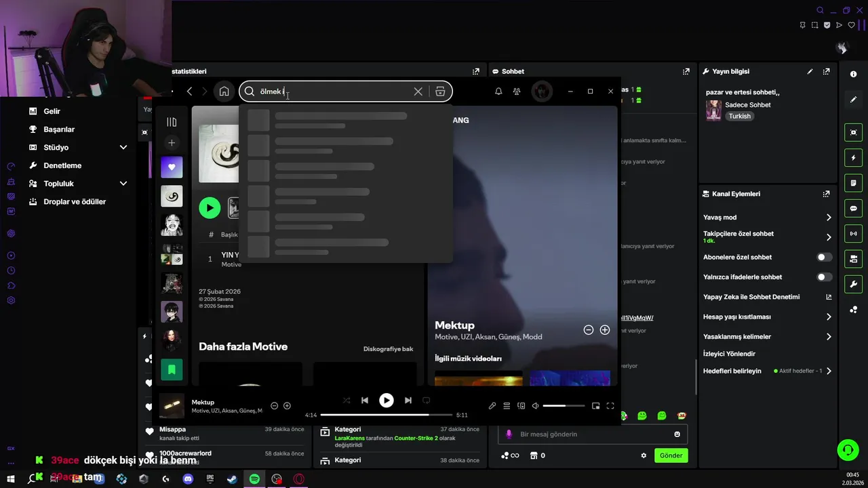Open the green bookmark Episodes item in sidebar
The image size is (868, 488).
(x=172, y=369)
